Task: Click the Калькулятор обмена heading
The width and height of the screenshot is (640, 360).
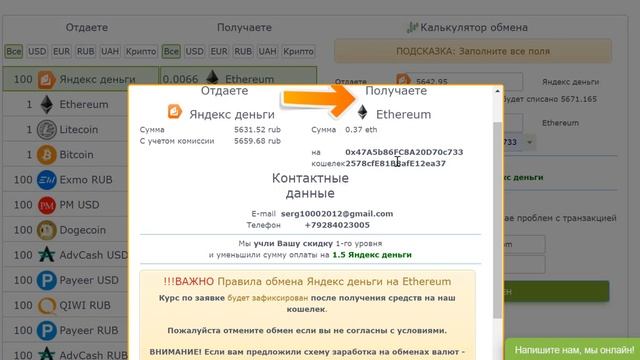Action: (x=474, y=27)
